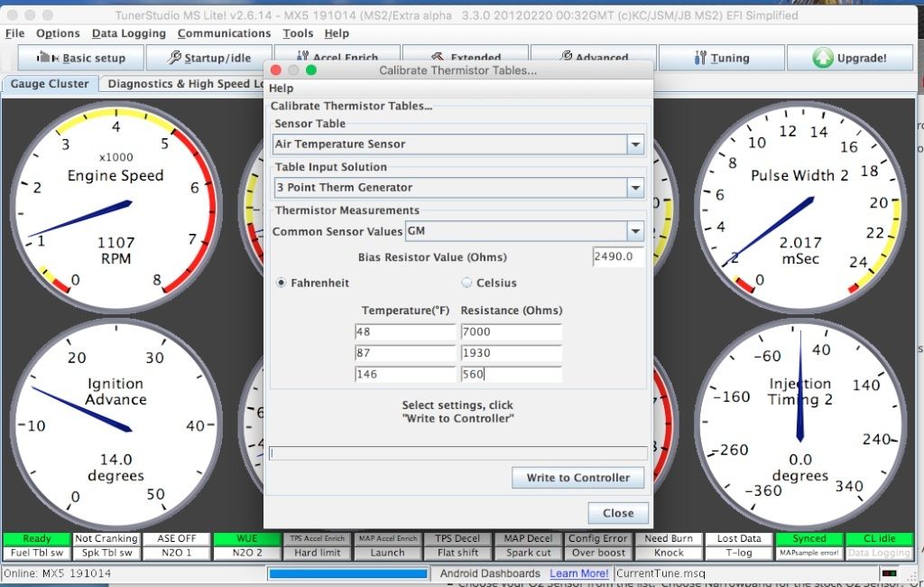Click the temperature field containing 146
This screenshot has width=924, height=587.
point(405,374)
